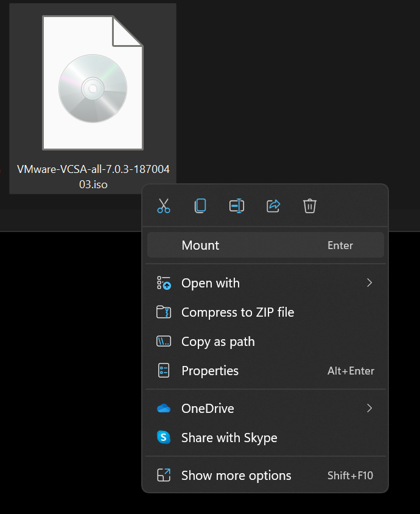Select Mount from the context menu

(265, 245)
